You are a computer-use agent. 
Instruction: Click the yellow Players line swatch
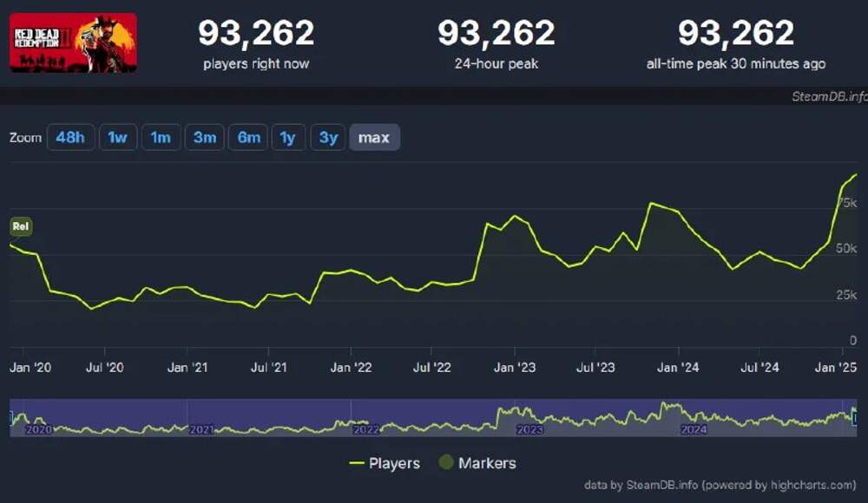click(357, 463)
